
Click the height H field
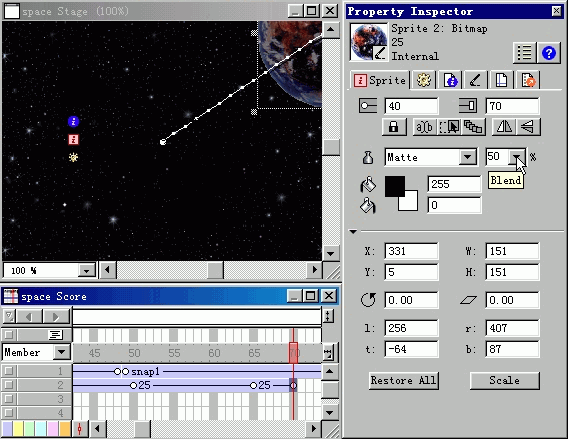[512, 272]
